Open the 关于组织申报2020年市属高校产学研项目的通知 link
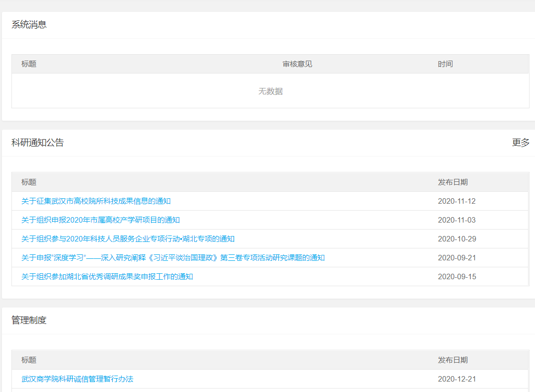 (x=100, y=220)
